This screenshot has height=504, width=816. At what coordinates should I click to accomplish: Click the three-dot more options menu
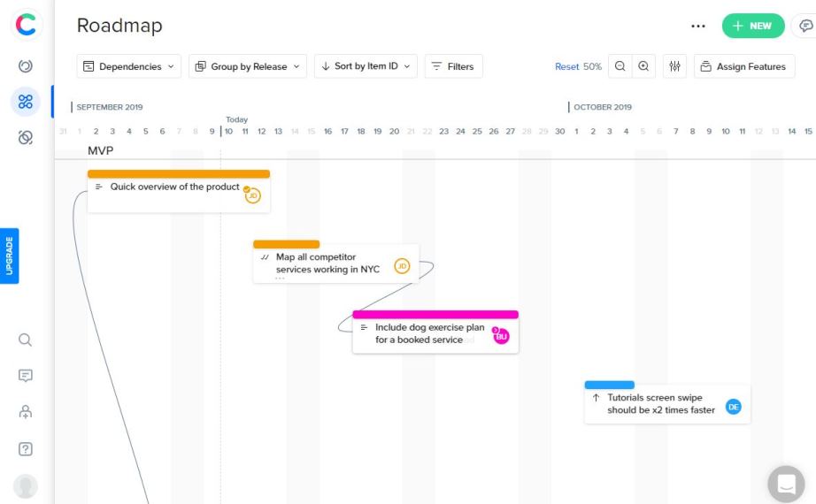tap(698, 26)
